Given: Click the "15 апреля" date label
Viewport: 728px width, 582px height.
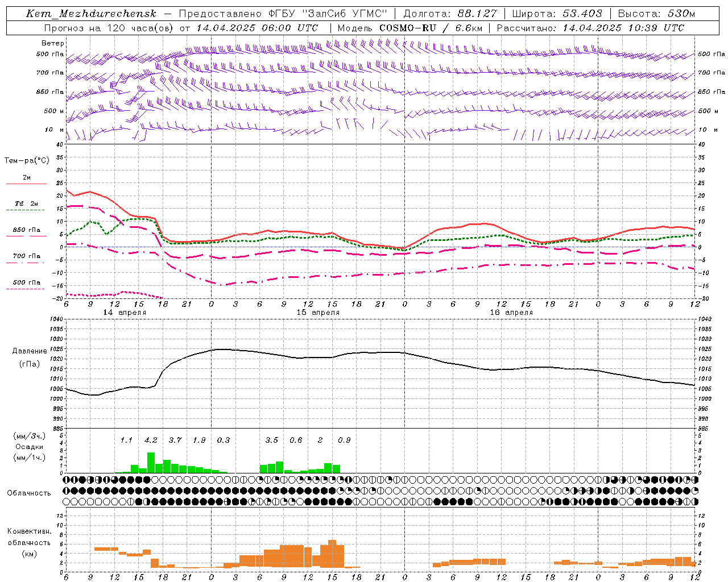Looking at the screenshot, I should (x=318, y=313).
